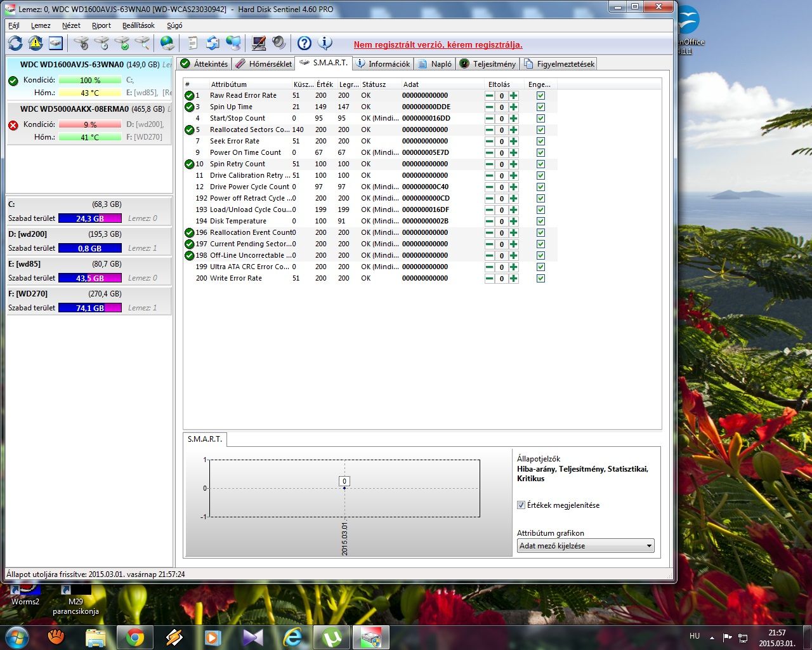This screenshot has width=812, height=650.
Task: Toggle the enable checkbox for Write Error Rate
Action: 540,279
